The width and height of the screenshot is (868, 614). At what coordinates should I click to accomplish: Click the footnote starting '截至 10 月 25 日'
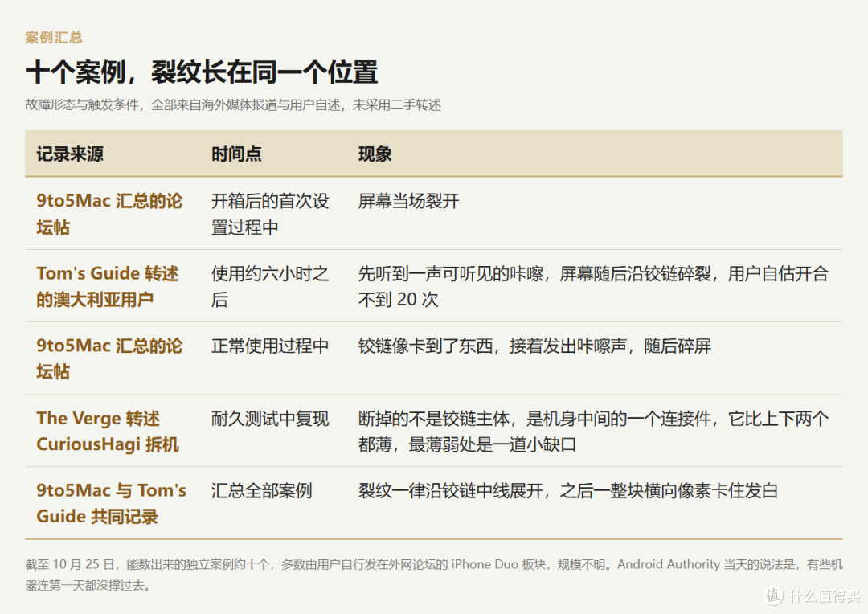[x=434, y=575]
